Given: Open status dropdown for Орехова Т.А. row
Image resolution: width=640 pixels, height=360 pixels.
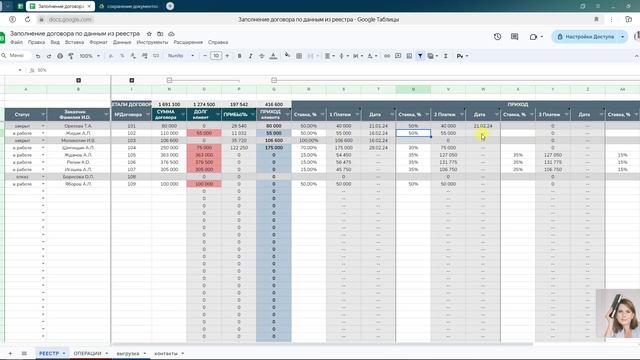Looking at the screenshot, I should 43,126.
